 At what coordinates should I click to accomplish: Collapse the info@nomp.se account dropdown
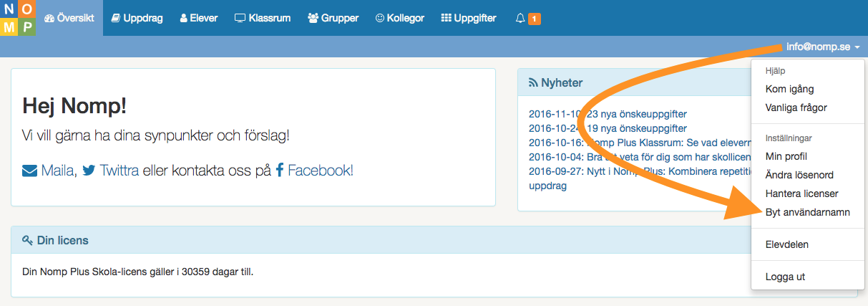pos(822,47)
